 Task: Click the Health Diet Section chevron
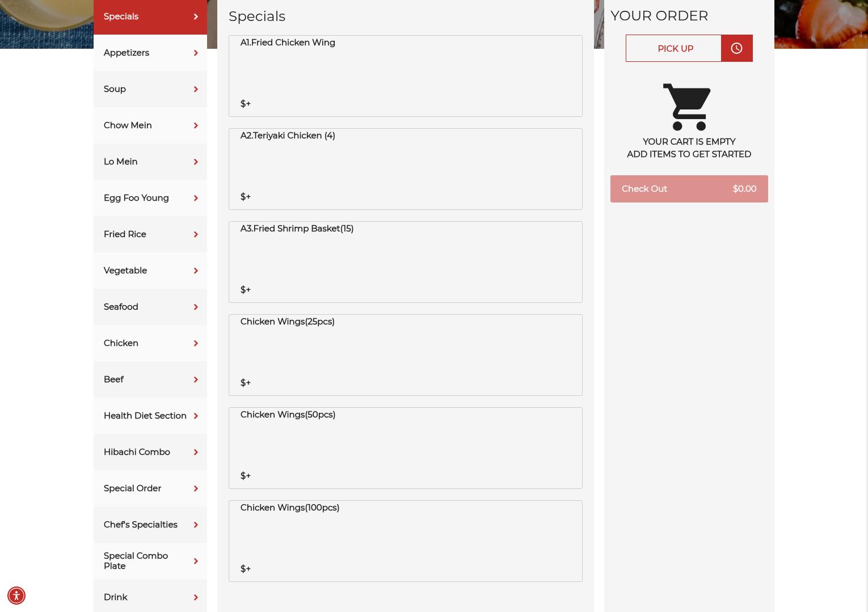point(196,416)
